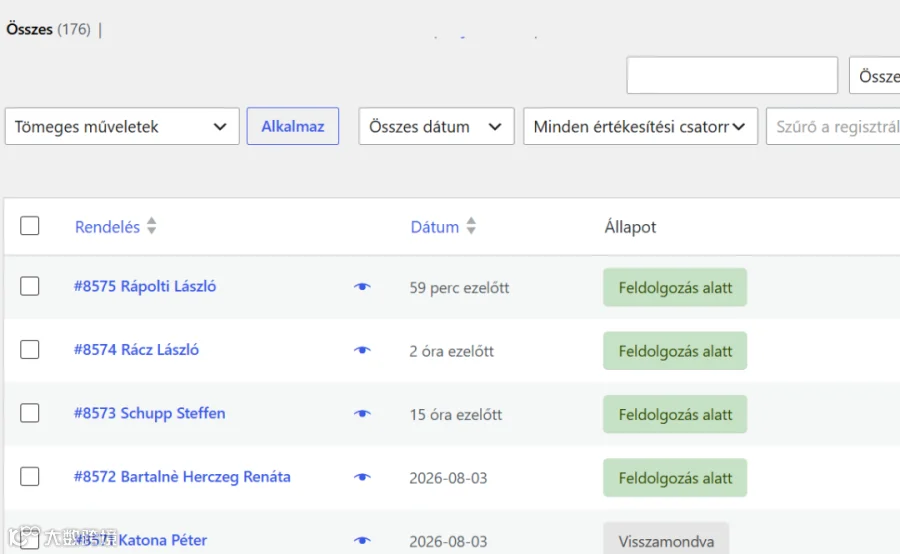900x554 pixels.
Task: Show Összes (176) orders view
Action: pos(48,29)
